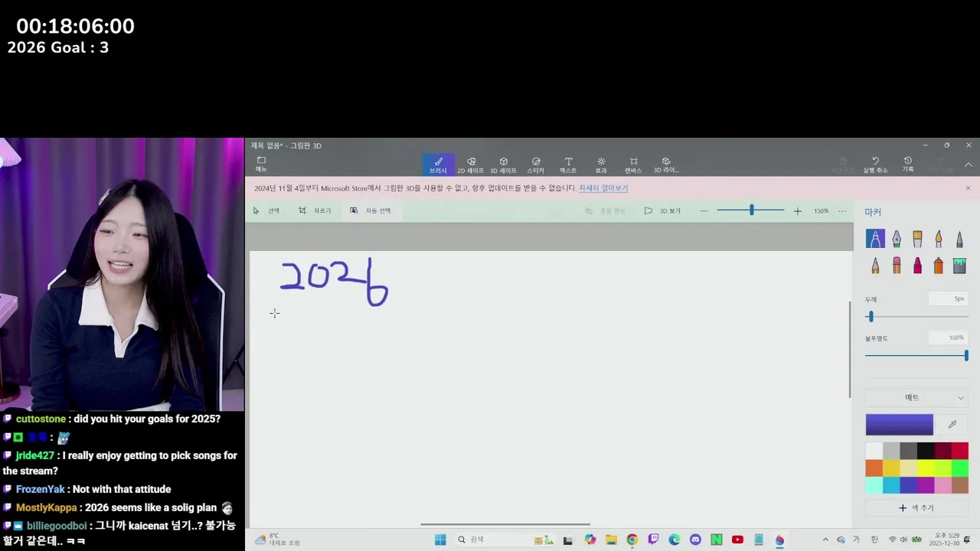Dismiss the Microsoft Store notice banner
The image size is (980, 551).
point(968,187)
